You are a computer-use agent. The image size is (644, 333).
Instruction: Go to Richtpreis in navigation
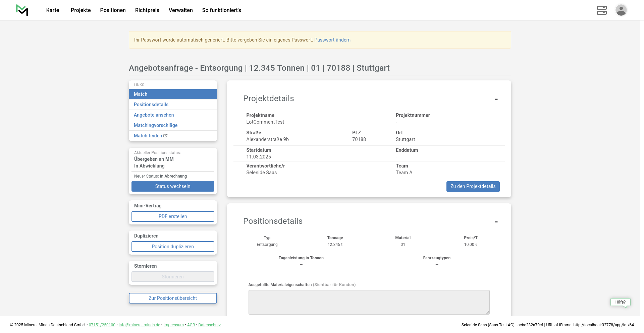click(x=147, y=10)
